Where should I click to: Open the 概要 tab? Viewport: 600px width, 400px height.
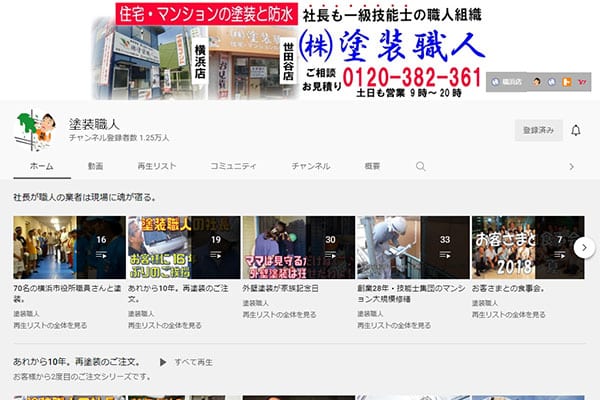pyautogui.click(x=372, y=166)
